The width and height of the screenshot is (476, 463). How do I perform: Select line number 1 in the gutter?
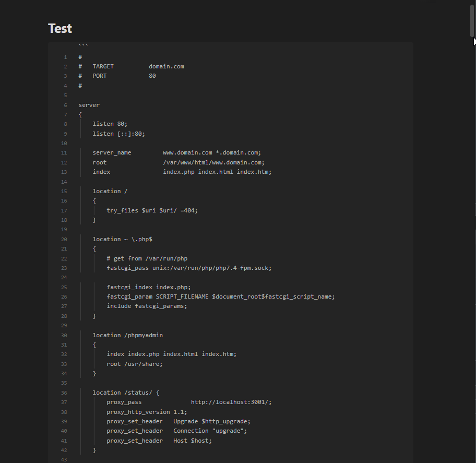[x=65, y=56]
